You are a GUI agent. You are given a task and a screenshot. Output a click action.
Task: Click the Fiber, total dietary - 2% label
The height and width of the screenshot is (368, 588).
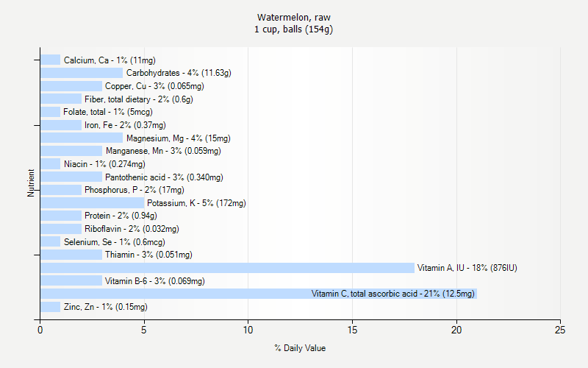139,99
